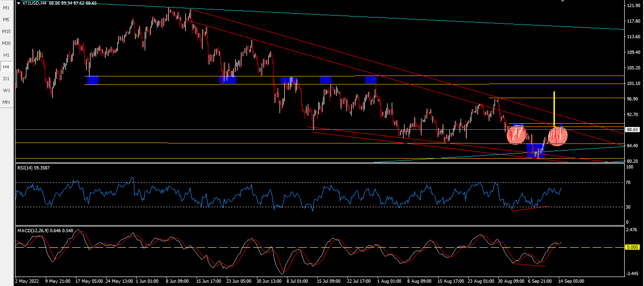
Task: Switch chart to M1 timeframe
Action: click(x=6, y=8)
